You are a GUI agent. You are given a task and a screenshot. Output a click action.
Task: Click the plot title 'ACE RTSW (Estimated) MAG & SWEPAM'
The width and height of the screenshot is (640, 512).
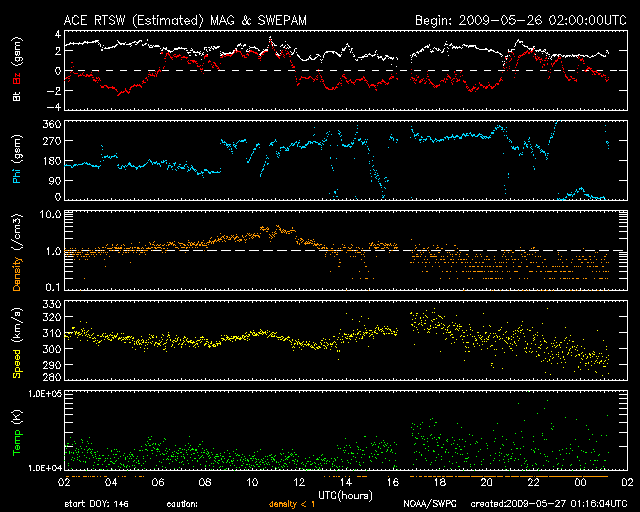(x=185, y=20)
